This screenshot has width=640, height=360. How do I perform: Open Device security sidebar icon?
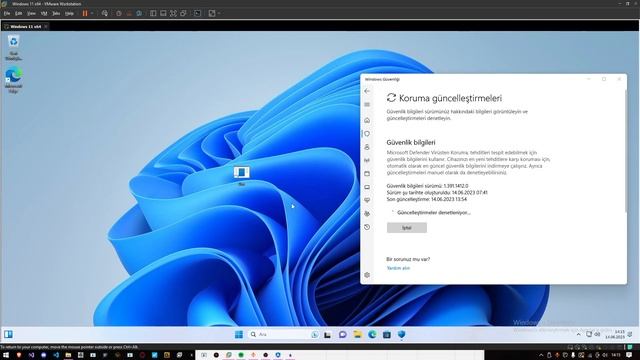tap(367, 187)
